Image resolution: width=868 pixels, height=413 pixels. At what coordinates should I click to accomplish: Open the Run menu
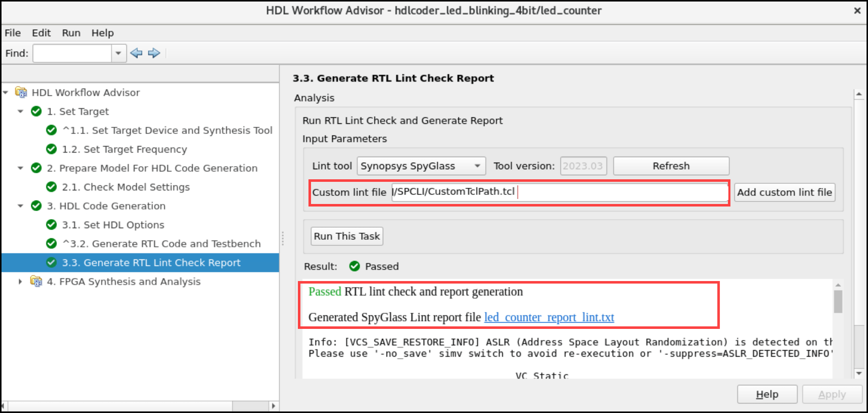(71, 33)
